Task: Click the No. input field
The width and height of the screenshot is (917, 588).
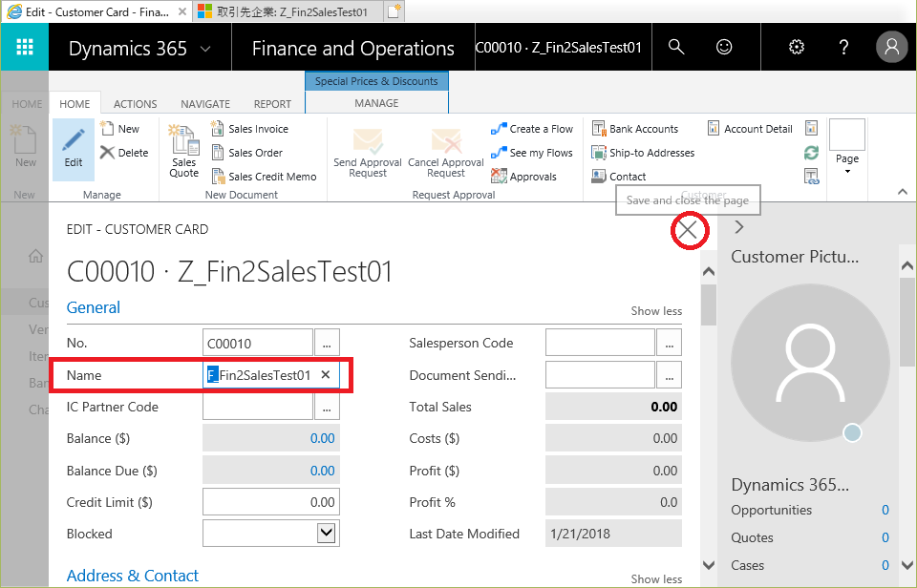Action: (258, 343)
